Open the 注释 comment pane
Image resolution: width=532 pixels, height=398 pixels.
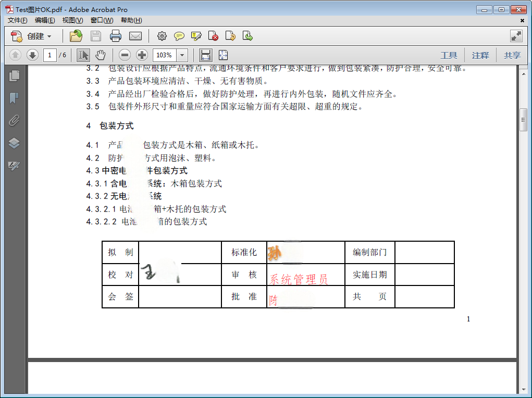(480, 55)
